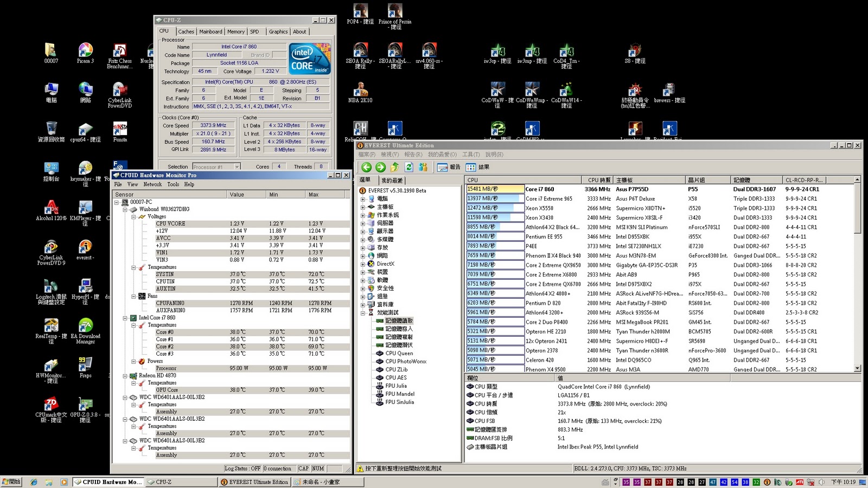This screenshot has width=868, height=488.
Task: Collapse 效能測試 node in EVEREST tree
Action: pyautogui.click(x=363, y=313)
